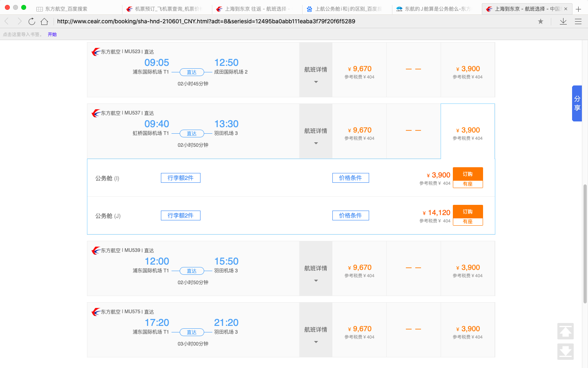
Task: Click departure time 12:00 of MU539
Action: (x=157, y=261)
